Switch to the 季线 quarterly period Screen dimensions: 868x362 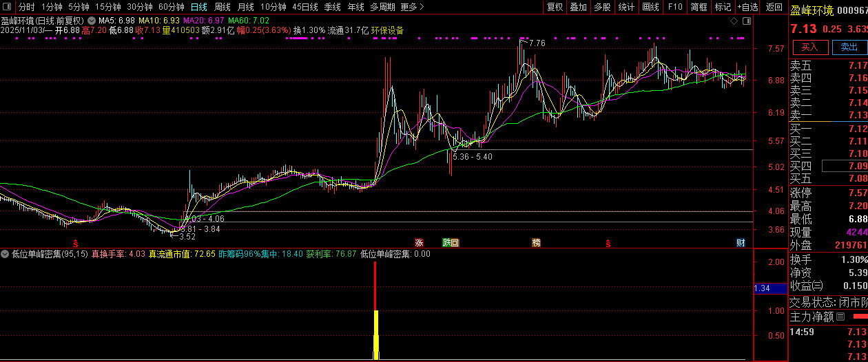332,7
